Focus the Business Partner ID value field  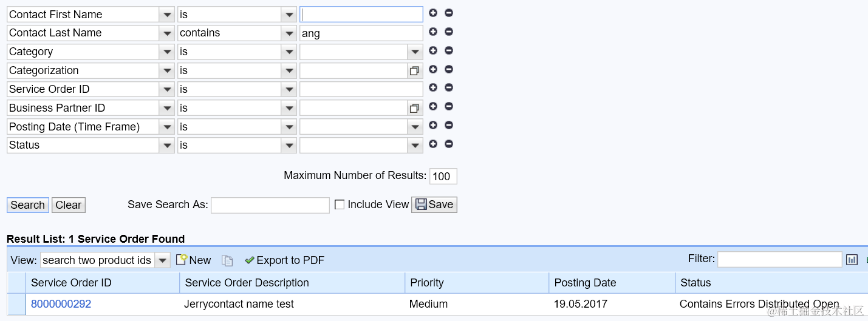[x=354, y=109]
